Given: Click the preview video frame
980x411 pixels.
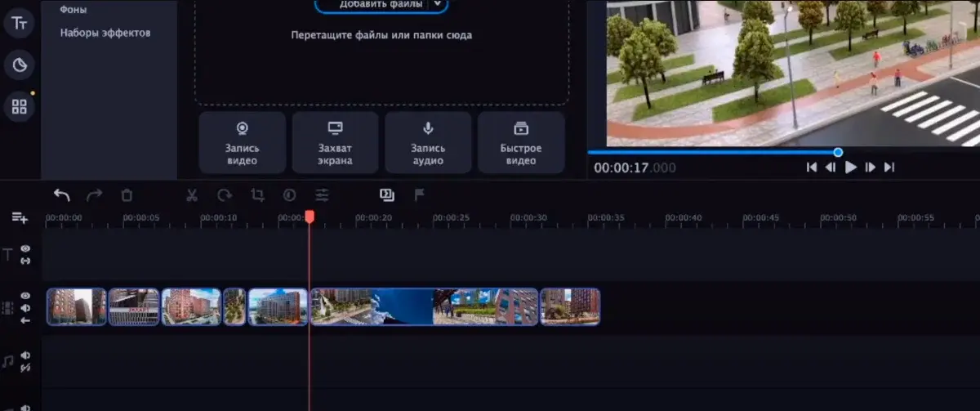Looking at the screenshot, I should [x=793, y=72].
